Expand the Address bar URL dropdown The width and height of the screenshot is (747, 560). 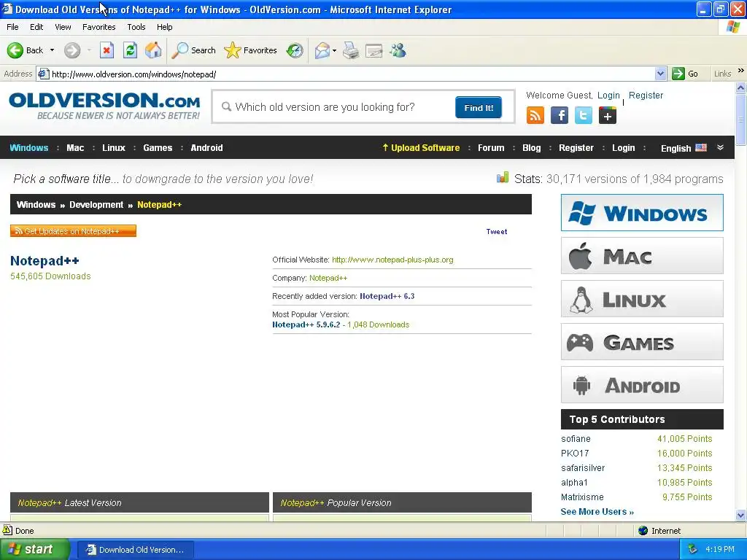coord(660,74)
